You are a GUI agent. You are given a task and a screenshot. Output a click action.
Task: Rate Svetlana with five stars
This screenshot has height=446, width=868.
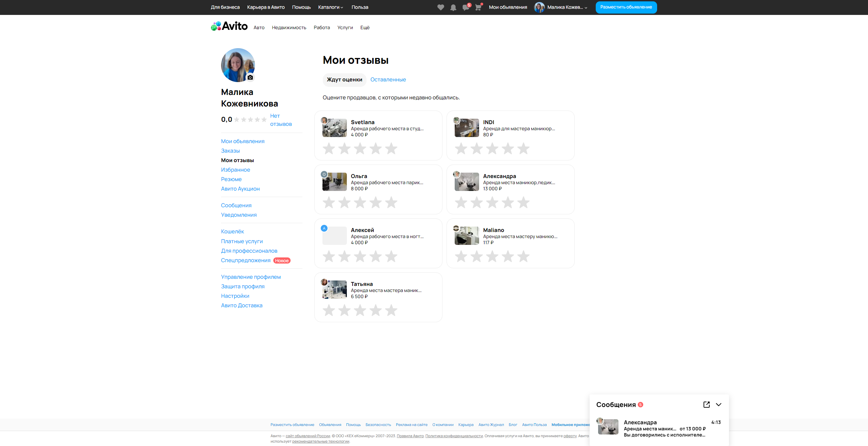tap(391, 149)
